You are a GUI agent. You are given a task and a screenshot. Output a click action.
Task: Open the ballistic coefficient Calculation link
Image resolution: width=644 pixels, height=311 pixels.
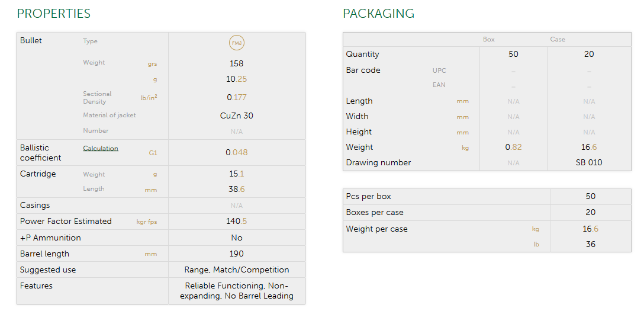(101, 148)
